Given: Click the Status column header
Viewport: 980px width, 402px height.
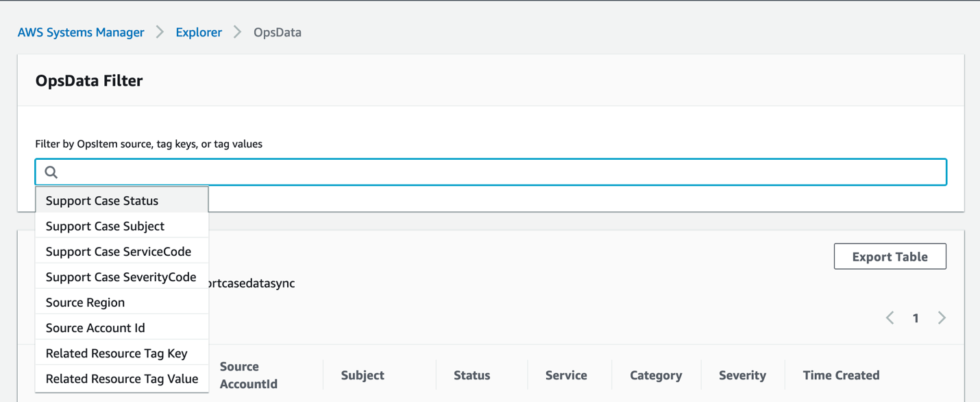Looking at the screenshot, I should click(471, 375).
